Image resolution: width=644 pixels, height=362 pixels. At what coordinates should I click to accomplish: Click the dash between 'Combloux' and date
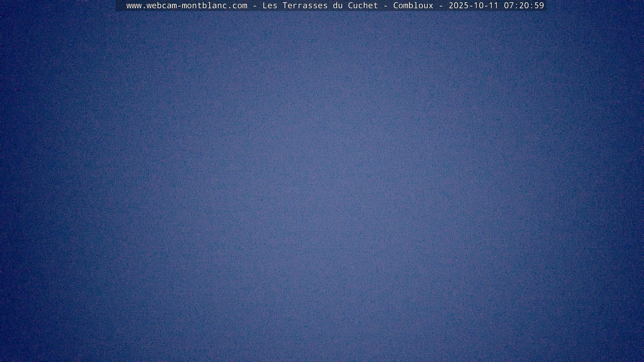(441, 6)
